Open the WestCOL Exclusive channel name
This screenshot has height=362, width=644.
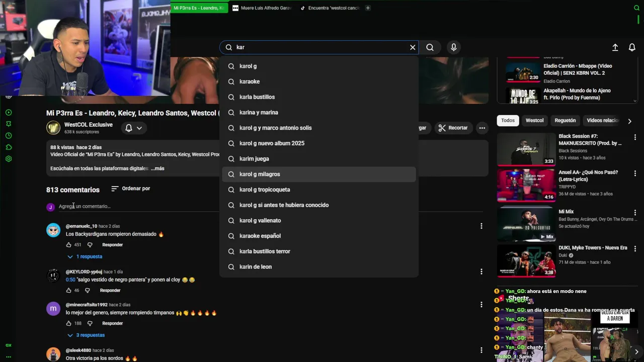[x=88, y=125]
